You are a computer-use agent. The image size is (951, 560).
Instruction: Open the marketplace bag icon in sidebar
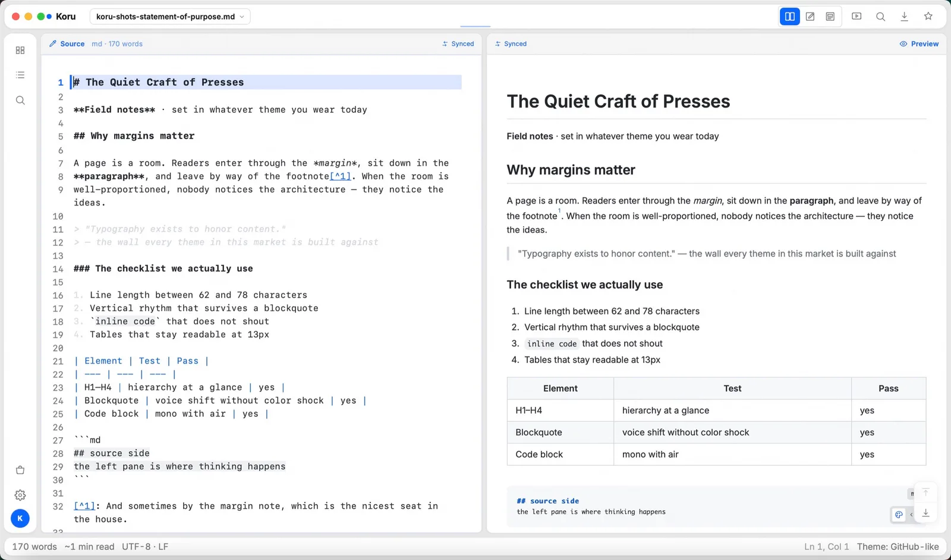(20, 470)
